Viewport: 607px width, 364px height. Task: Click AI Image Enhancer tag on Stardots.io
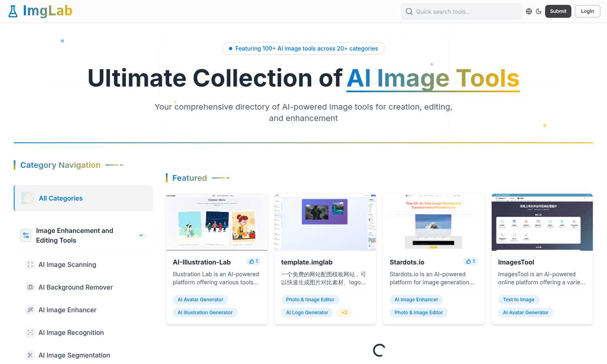click(416, 300)
